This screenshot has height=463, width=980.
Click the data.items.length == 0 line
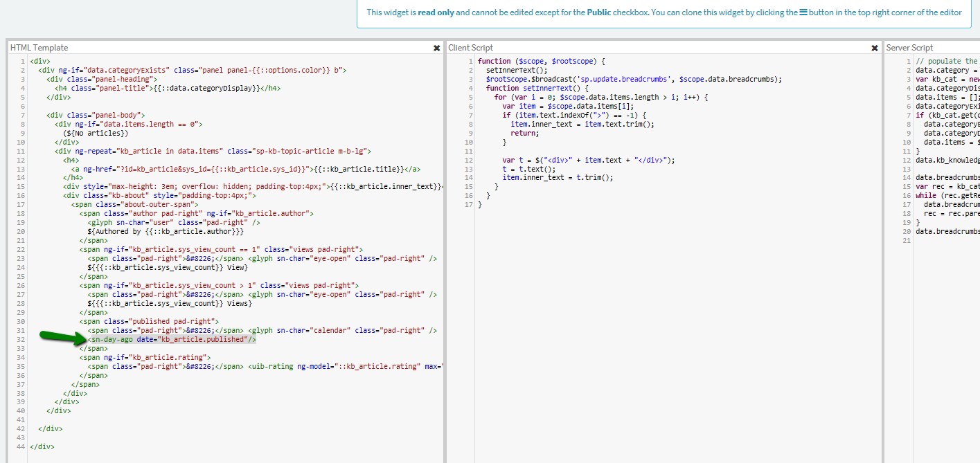pyautogui.click(x=128, y=124)
